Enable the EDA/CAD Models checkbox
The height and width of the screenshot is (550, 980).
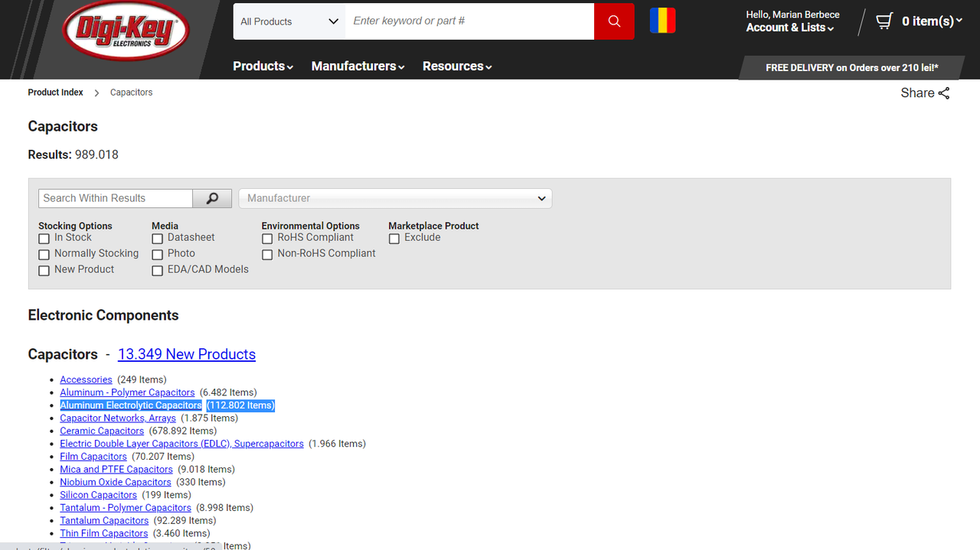click(157, 271)
